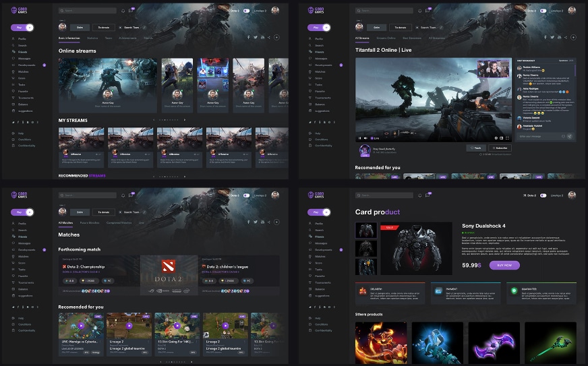Image resolution: width=588 pixels, height=366 pixels.
Task: Click circled plus icon on Titanfall live screen
Action: tap(573, 37)
